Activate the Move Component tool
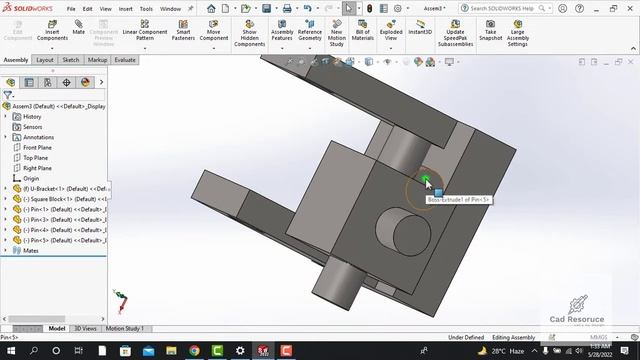The height and width of the screenshot is (360, 640). click(x=213, y=30)
